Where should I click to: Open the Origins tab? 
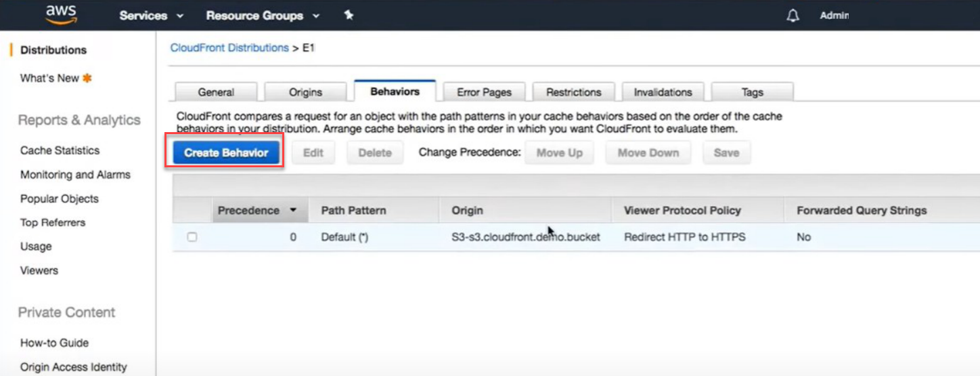coord(305,92)
